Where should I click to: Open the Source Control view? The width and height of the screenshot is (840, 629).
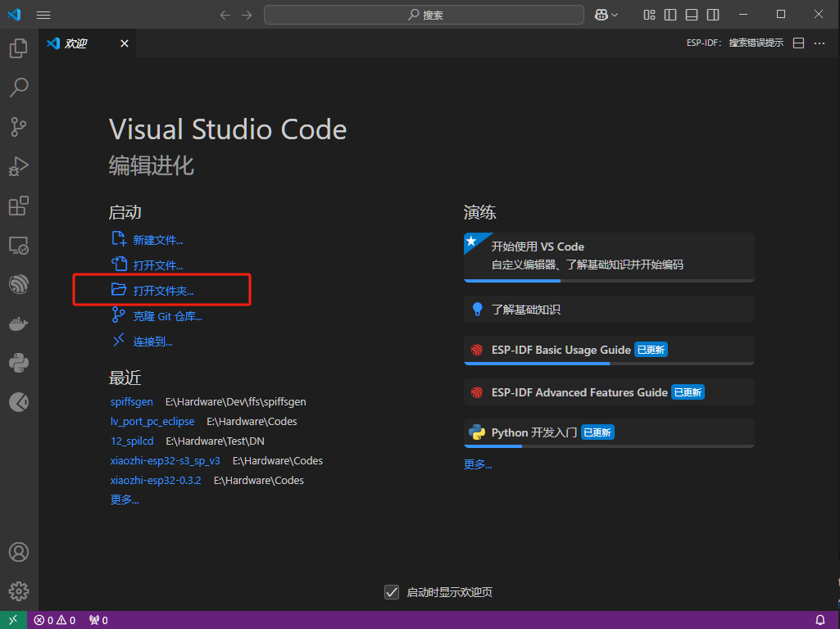(18, 126)
